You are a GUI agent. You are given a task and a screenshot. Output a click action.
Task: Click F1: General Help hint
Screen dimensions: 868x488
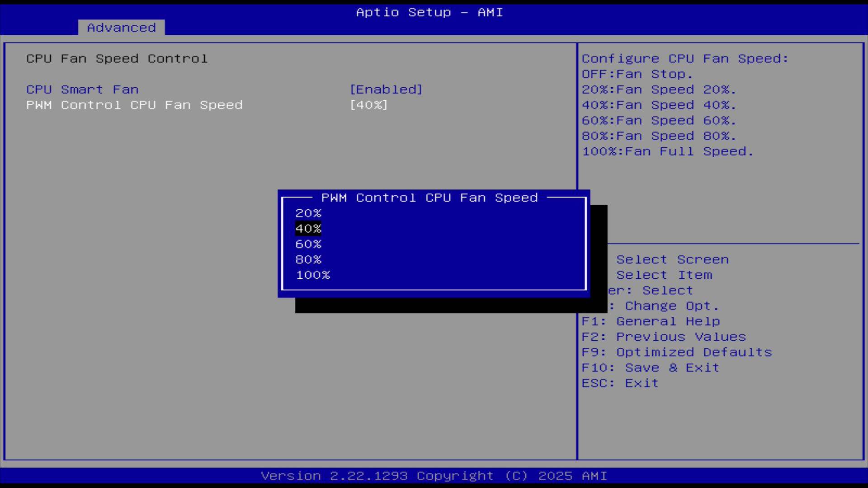pyautogui.click(x=651, y=321)
